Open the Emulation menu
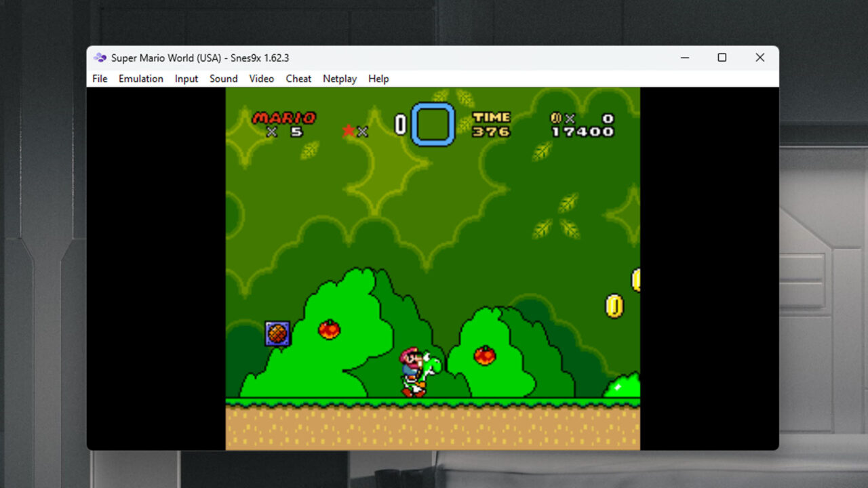The height and width of the screenshot is (488, 868). coord(140,79)
